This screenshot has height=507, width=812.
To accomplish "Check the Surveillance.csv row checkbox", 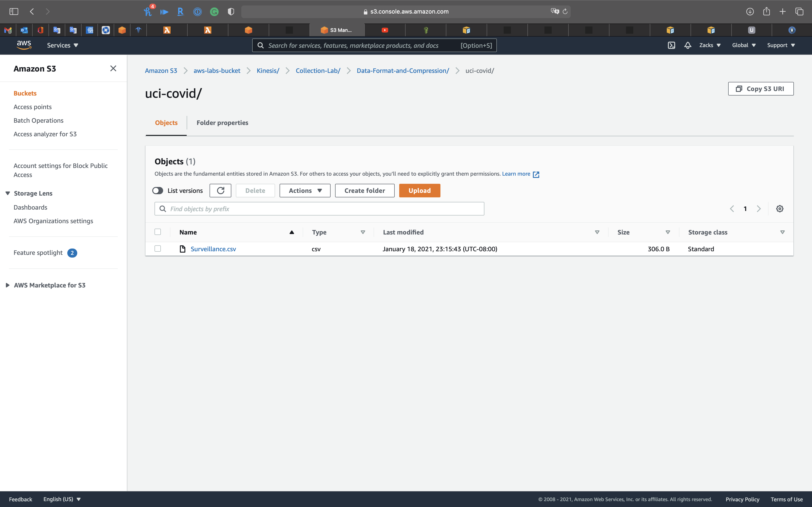I will point(158,249).
